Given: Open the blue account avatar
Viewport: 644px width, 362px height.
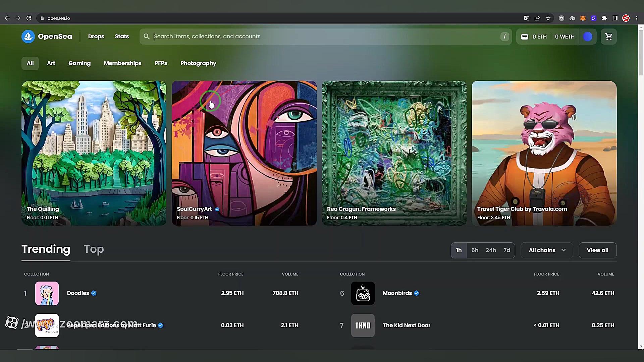Looking at the screenshot, I should [588, 37].
